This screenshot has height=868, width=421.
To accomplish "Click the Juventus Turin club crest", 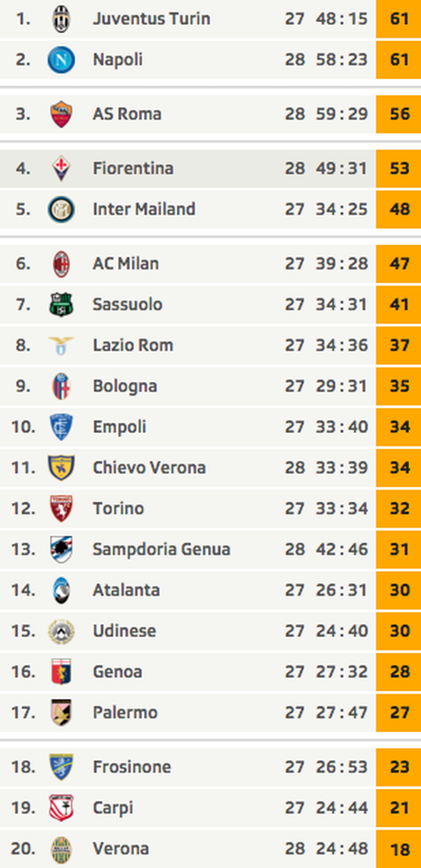I will point(61,19).
